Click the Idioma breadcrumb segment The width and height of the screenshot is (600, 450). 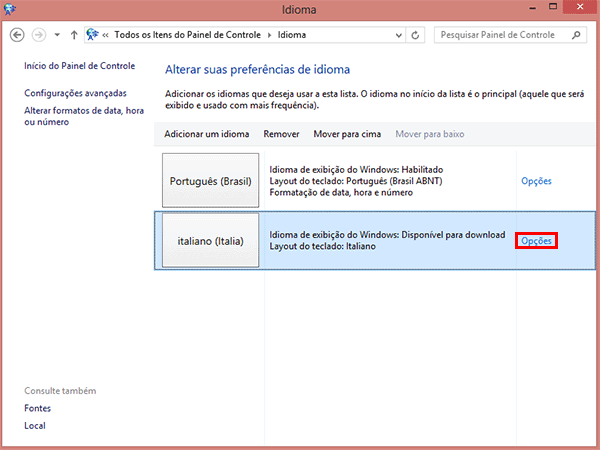tap(292, 35)
